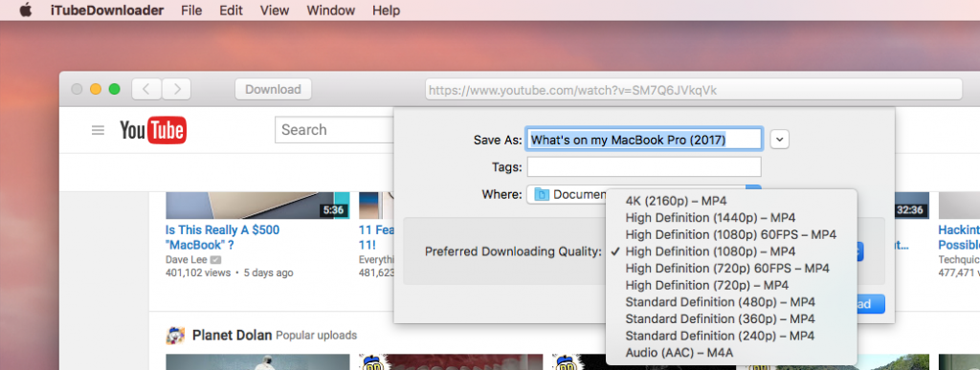Go forward with the right arrow button

(x=176, y=89)
